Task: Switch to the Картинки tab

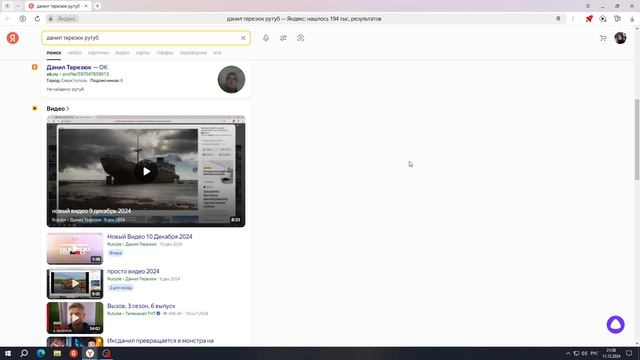Action: [x=98, y=53]
